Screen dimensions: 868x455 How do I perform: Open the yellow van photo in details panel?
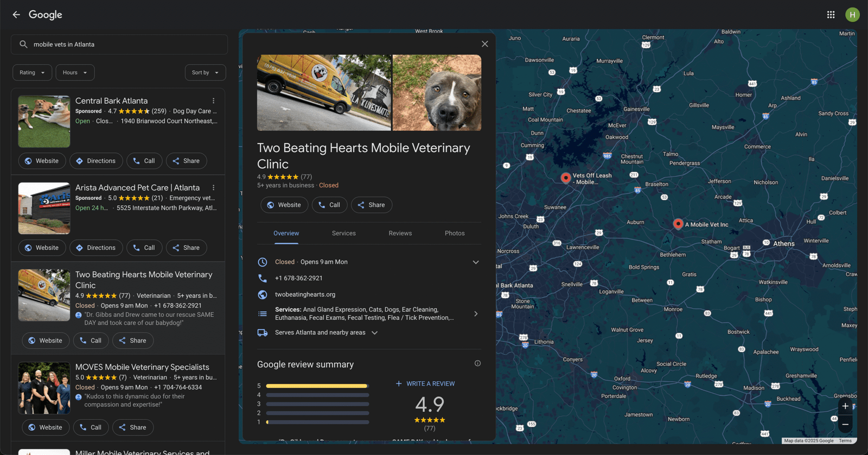click(x=324, y=93)
